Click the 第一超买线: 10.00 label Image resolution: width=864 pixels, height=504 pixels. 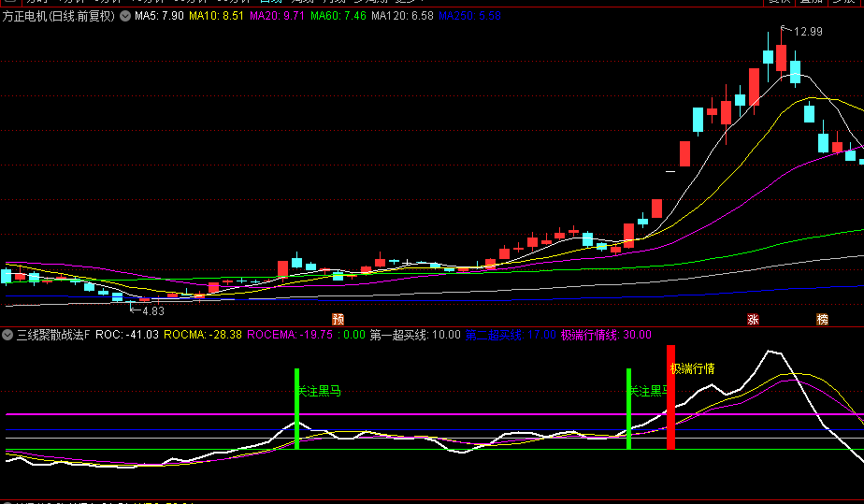tap(415, 335)
